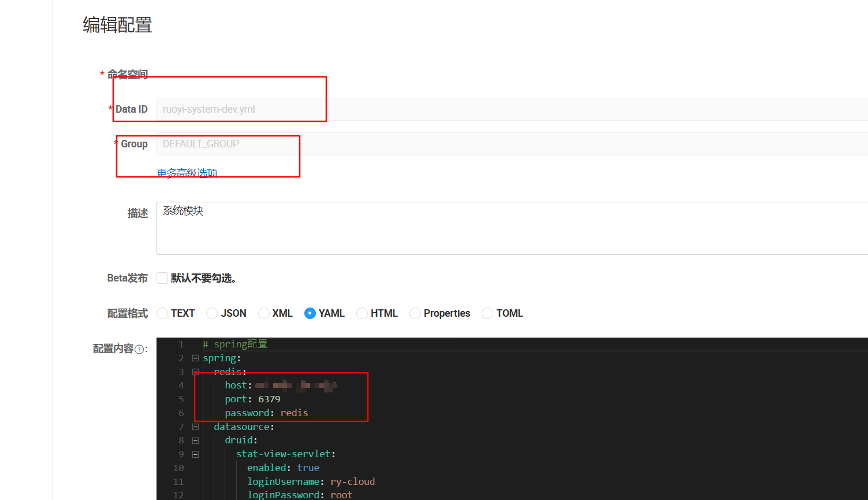Click the help icon beside 配置内容
The width and height of the screenshot is (868, 500).
tap(139, 349)
